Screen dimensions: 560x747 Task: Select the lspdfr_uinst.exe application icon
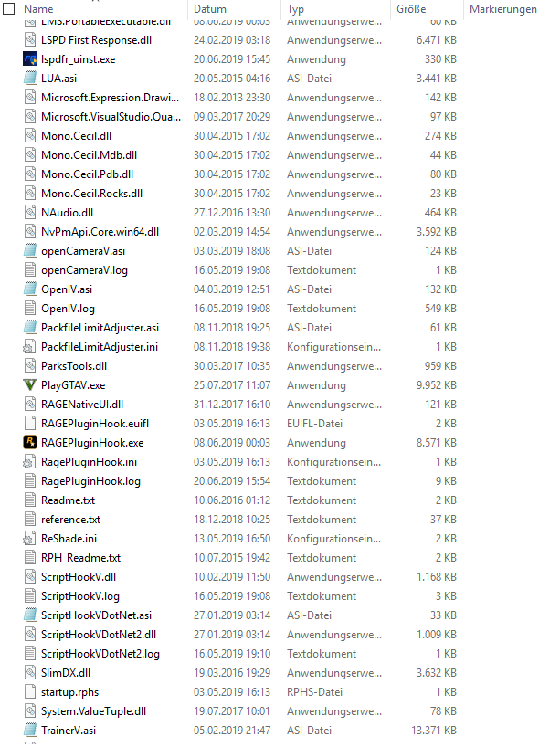30,59
